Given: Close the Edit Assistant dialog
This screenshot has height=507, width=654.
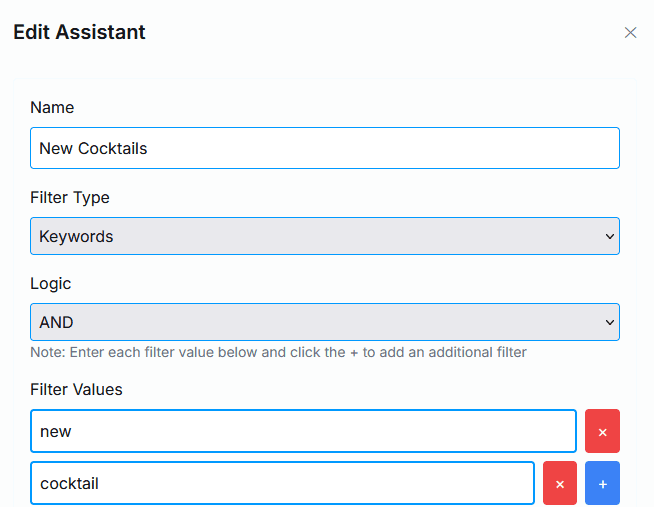Looking at the screenshot, I should (630, 33).
